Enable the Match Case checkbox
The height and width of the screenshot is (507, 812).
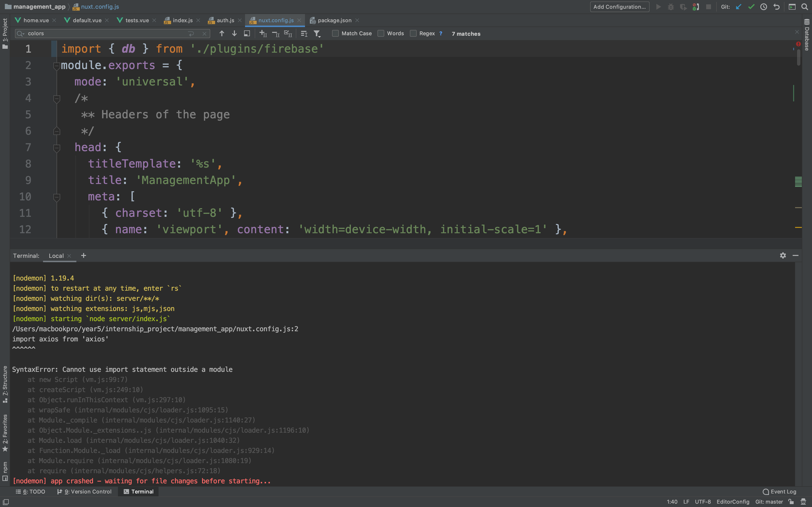(335, 33)
